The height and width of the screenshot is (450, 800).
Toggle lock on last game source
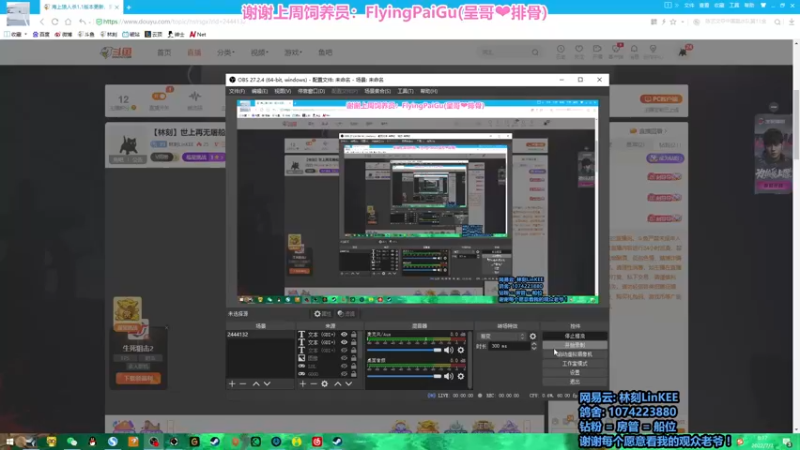coord(354,373)
